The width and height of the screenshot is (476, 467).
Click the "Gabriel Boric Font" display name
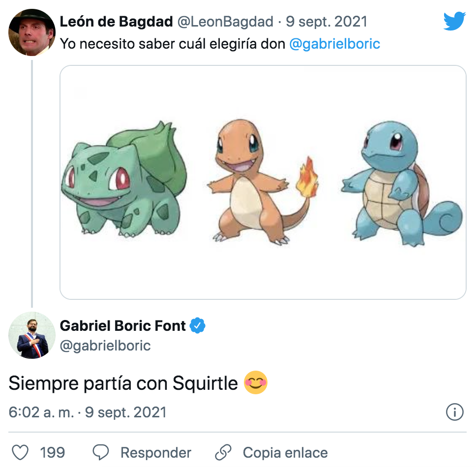(x=123, y=325)
